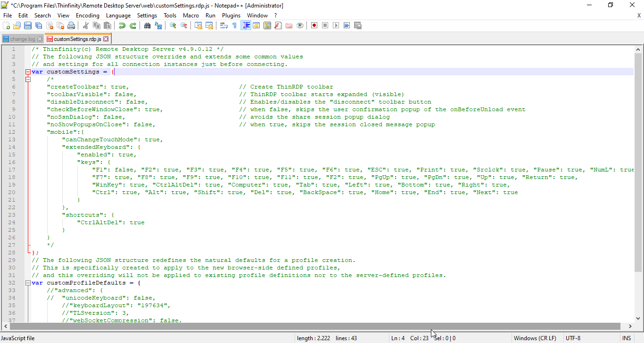Open the View menu

[x=63, y=15]
